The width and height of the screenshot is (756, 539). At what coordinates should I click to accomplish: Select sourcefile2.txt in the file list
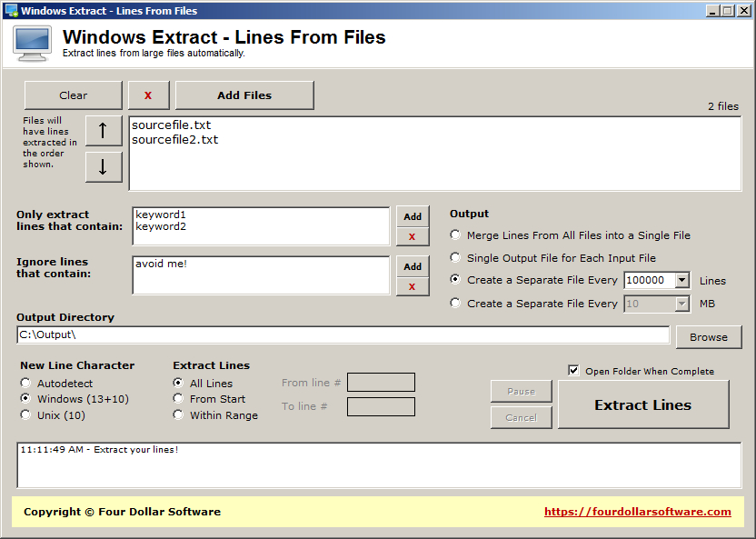click(175, 140)
